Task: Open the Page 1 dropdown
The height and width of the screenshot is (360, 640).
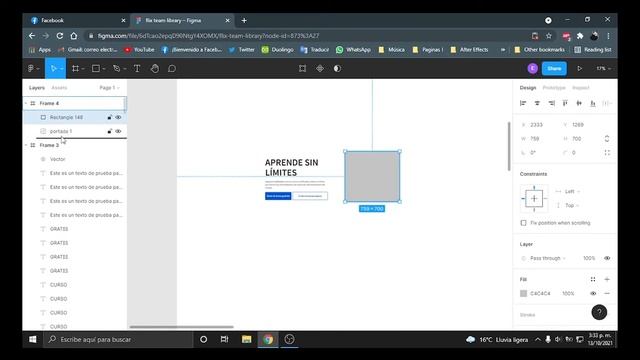Action: pos(109,88)
